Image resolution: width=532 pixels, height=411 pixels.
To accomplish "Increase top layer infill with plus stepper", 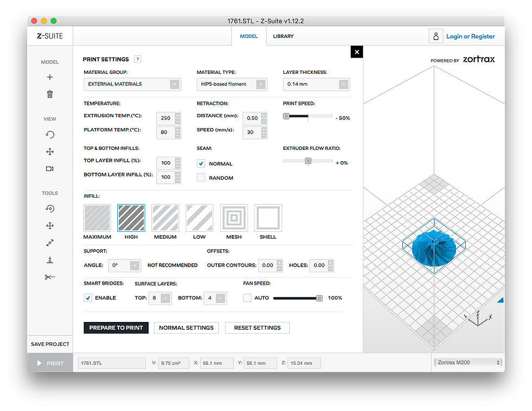I will [x=178, y=161].
